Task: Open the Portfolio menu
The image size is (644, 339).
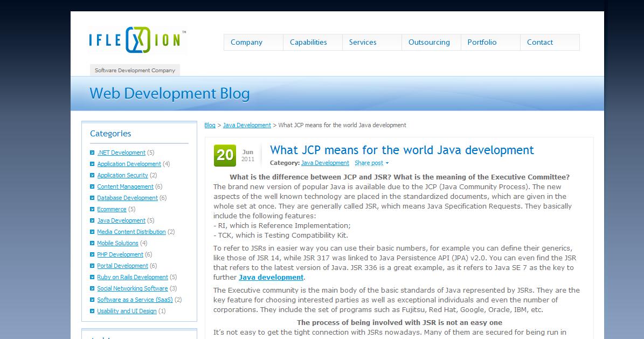Action: (x=490, y=43)
